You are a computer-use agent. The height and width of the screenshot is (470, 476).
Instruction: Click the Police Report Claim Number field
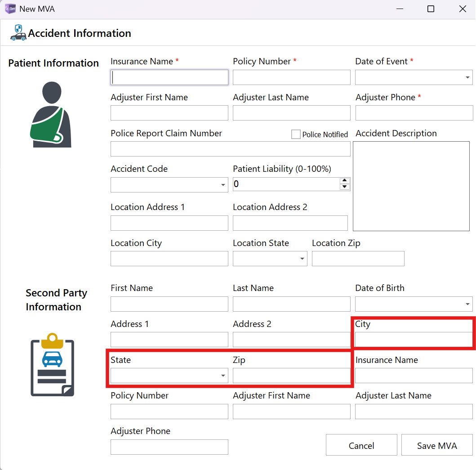click(x=231, y=149)
